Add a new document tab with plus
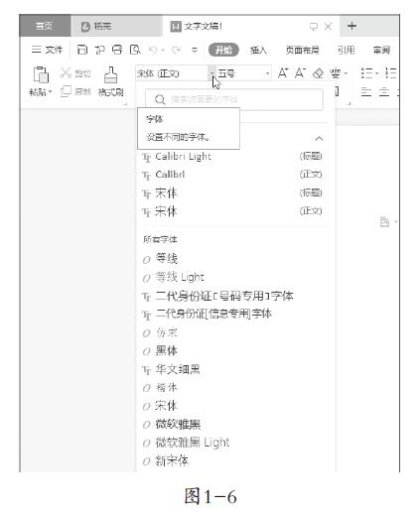The image size is (420, 512). pyautogui.click(x=351, y=26)
